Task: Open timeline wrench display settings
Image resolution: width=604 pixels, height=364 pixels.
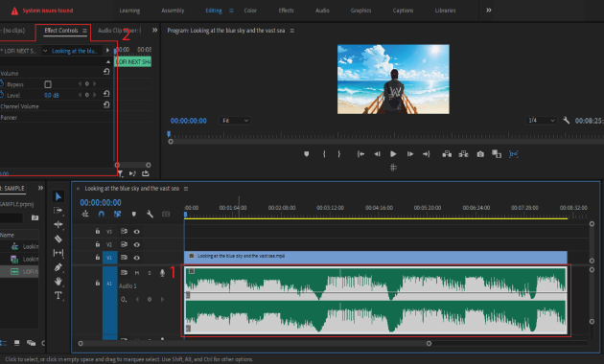Action: [150, 214]
